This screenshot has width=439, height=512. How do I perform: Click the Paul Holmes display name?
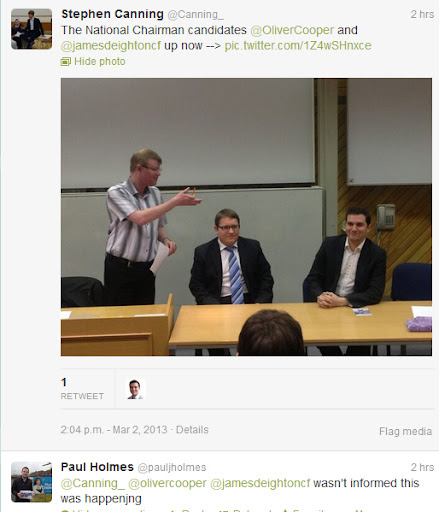(x=97, y=467)
